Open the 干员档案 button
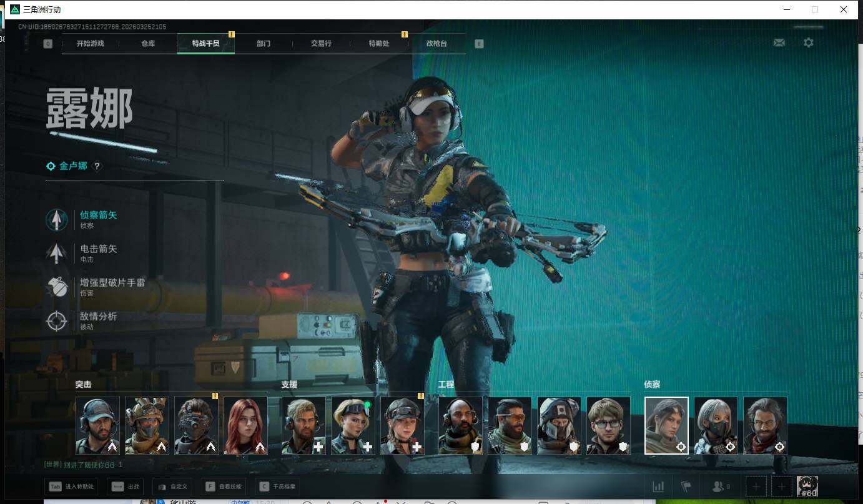Screen dimensions: 863x504 point(277,487)
